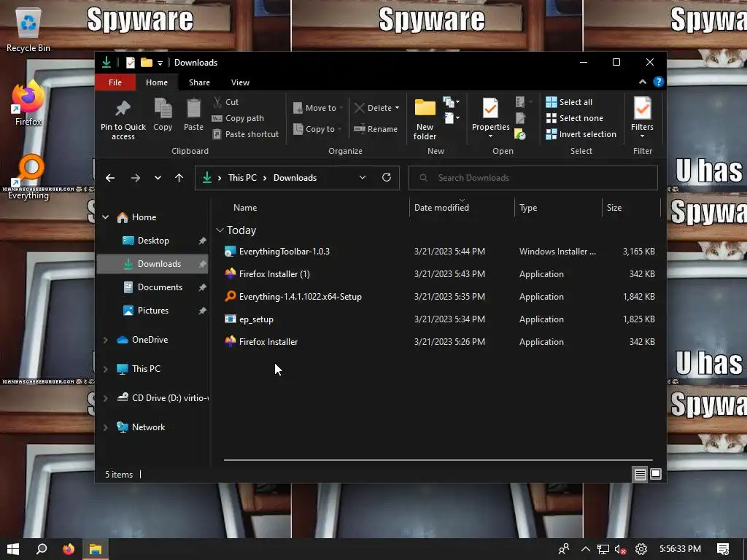
Task: Open the Move to dropdown
Action: click(x=318, y=108)
